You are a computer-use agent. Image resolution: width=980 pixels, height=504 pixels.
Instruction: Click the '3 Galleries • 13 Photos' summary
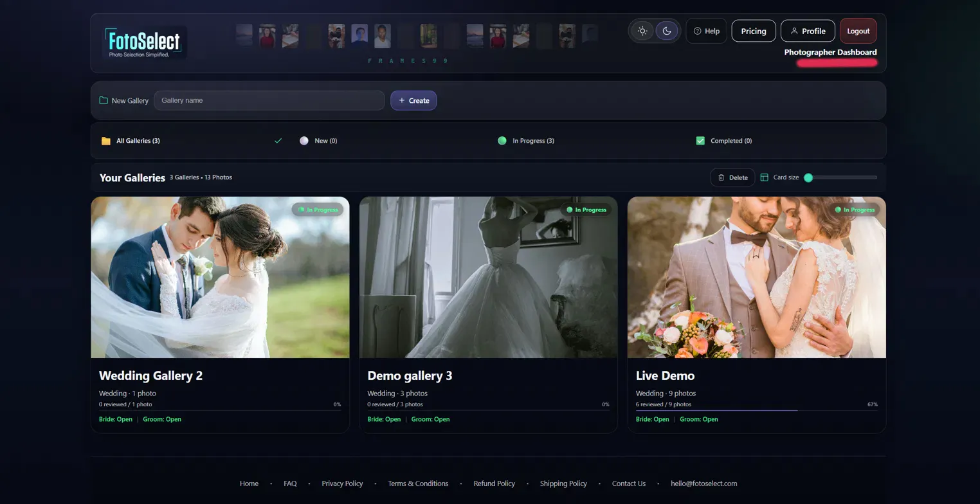[201, 177]
